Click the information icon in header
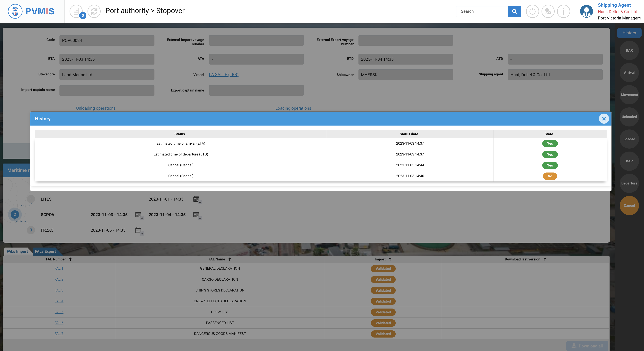The width and height of the screenshot is (644, 351). coord(563,11)
